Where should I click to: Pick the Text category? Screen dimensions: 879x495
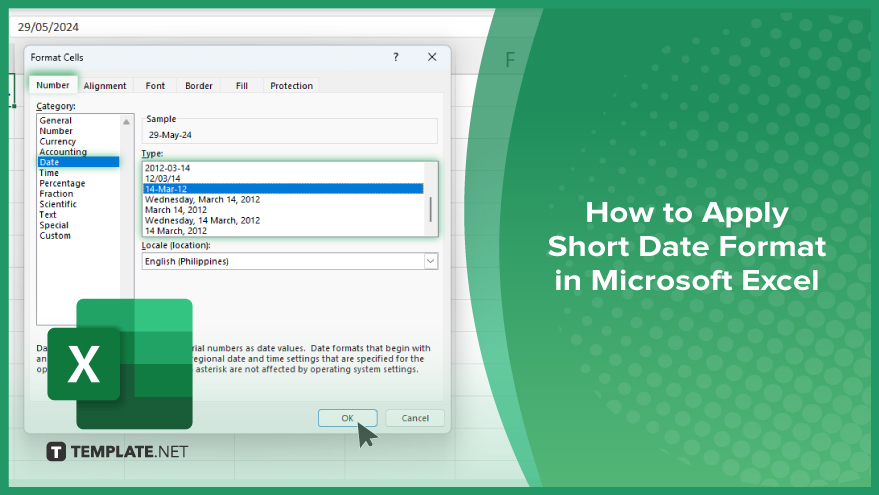pyautogui.click(x=48, y=215)
